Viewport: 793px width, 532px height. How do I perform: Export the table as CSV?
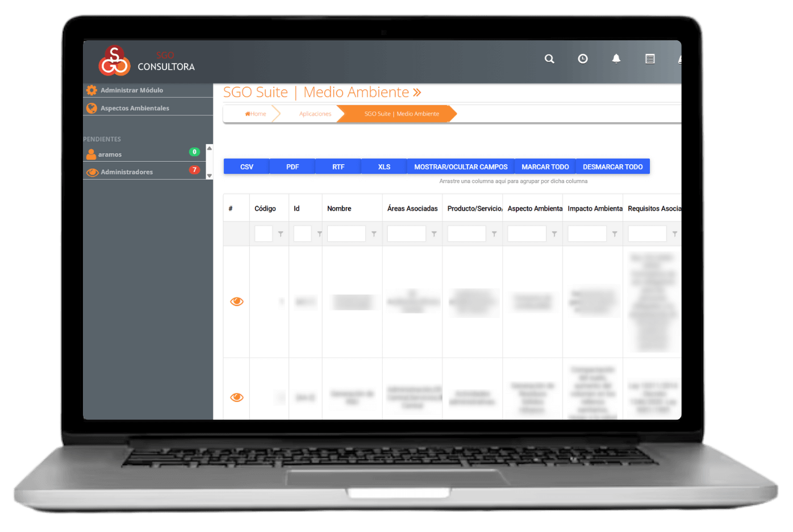coord(247,167)
